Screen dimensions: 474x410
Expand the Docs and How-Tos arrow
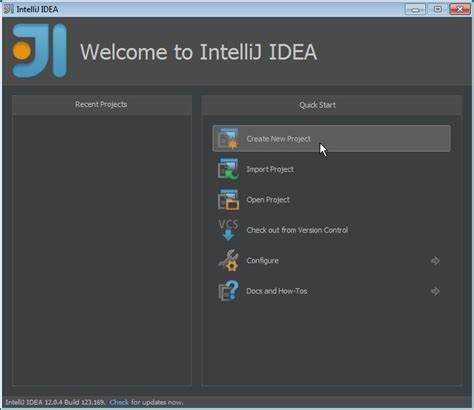[x=435, y=291]
